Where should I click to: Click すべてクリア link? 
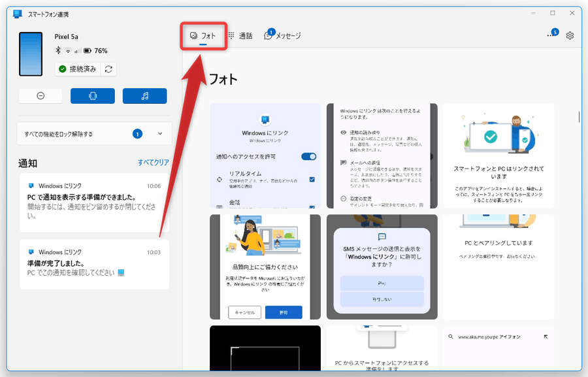pos(153,163)
